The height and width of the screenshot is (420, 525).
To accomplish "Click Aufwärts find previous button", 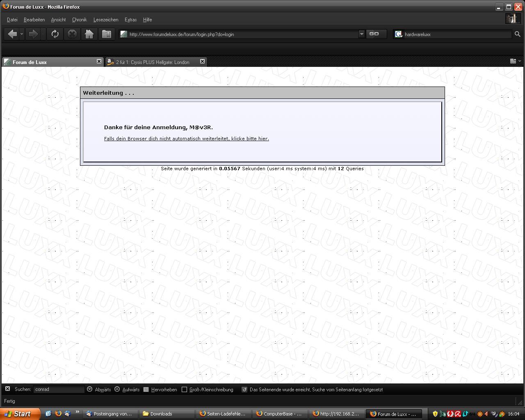I will (127, 390).
